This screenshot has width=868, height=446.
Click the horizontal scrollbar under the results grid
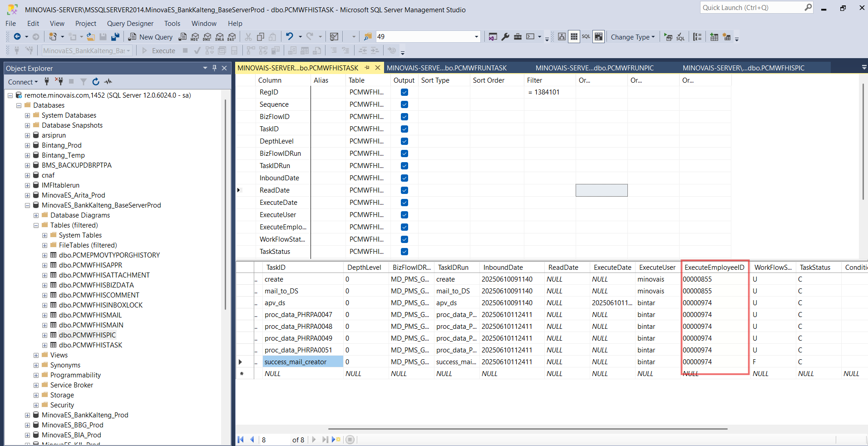point(528,429)
